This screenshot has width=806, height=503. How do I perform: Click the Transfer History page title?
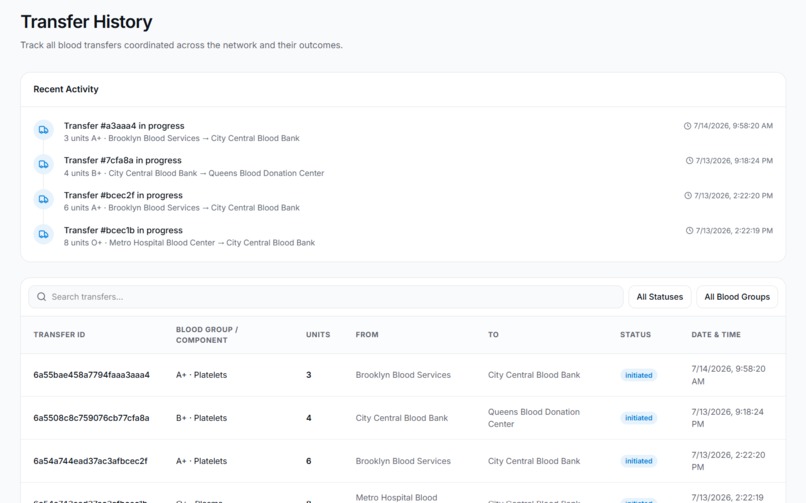[x=86, y=22]
